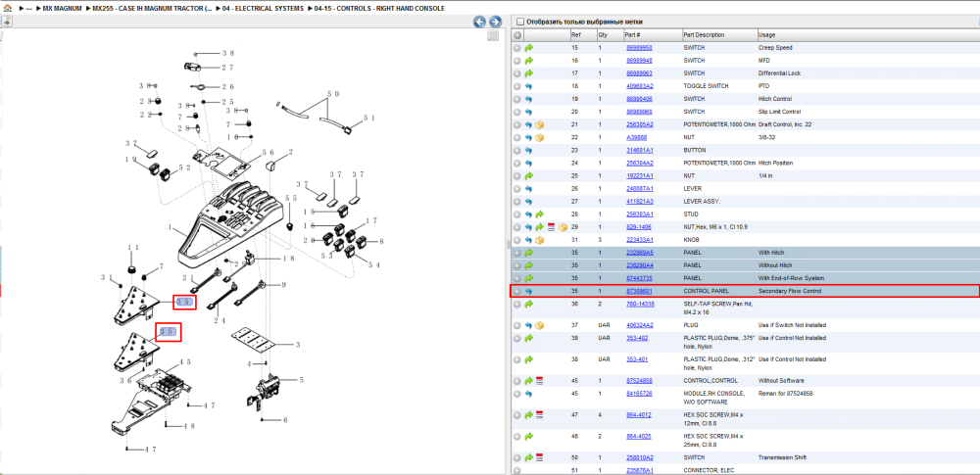Click the add-all plus icon in table header
This screenshot has height=475, width=980.
(x=516, y=35)
